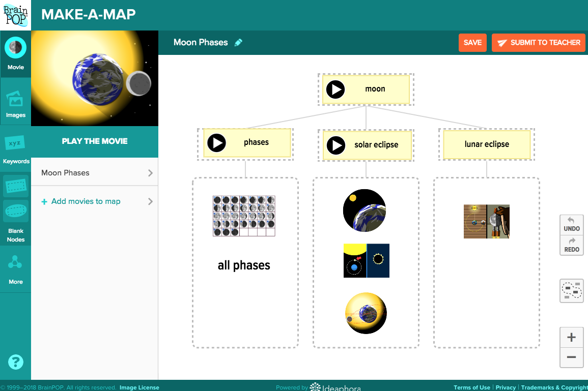
Task: Select the oval blank node
Action: click(16, 210)
